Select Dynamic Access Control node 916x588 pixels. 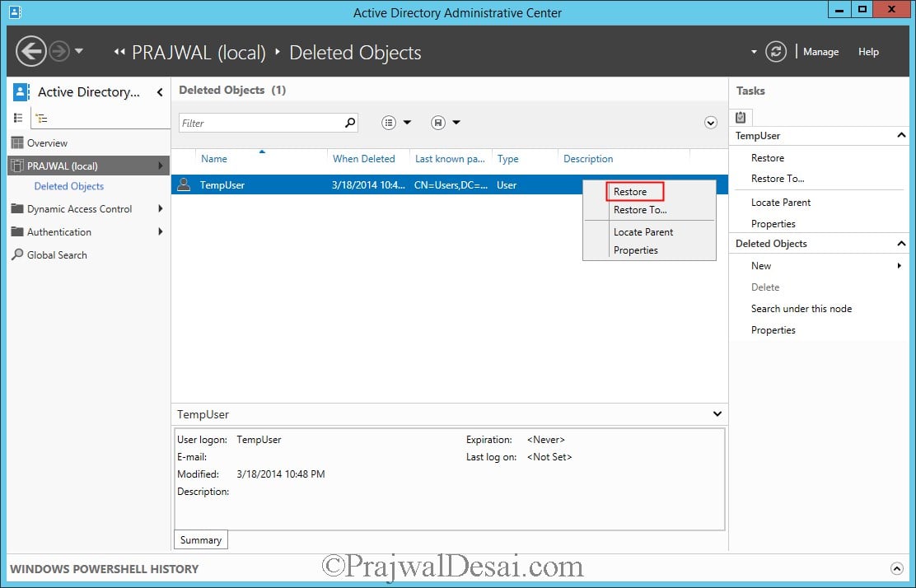79,209
